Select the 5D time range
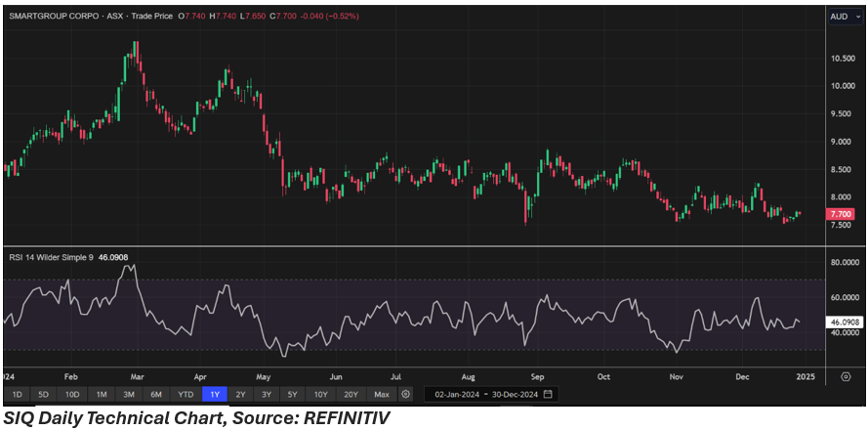The image size is (868, 431). coord(44,395)
